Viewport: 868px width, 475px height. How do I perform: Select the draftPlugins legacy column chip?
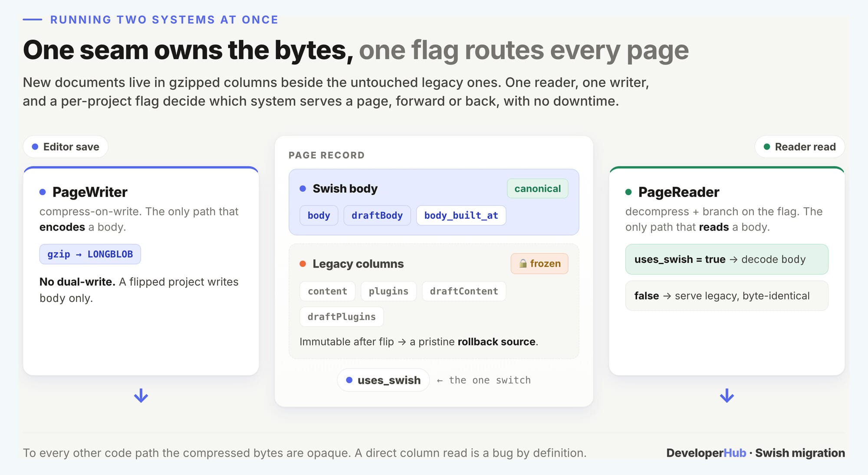(342, 317)
